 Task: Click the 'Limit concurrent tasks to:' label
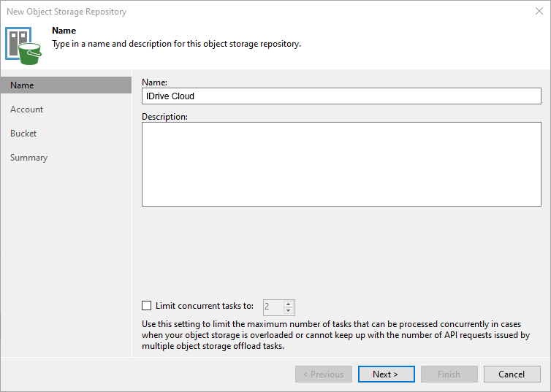pyautogui.click(x=205, y=306)
